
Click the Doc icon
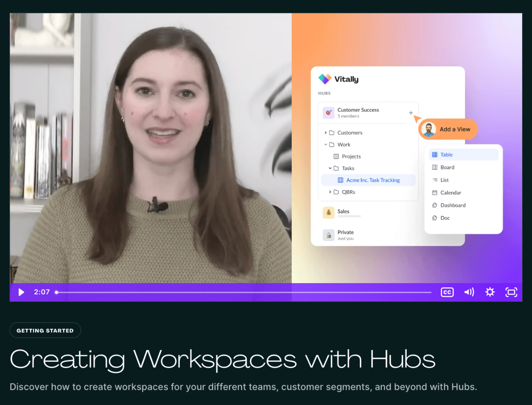(x=435, y=218)
